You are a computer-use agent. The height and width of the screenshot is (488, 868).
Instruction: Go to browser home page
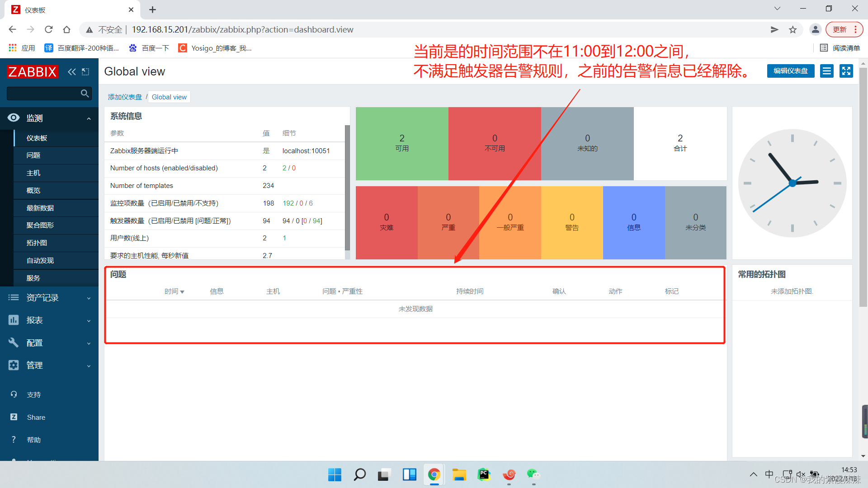[66, 29]
